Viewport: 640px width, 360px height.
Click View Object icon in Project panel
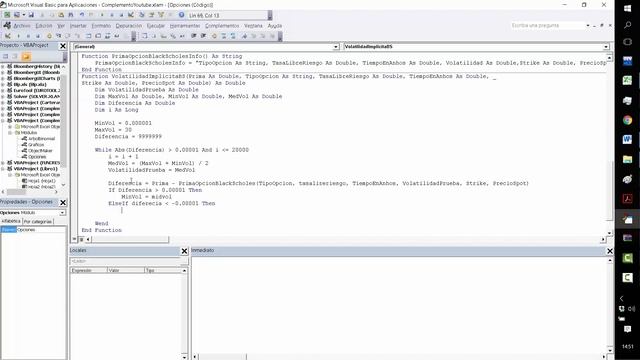click(x=16, y=56)
